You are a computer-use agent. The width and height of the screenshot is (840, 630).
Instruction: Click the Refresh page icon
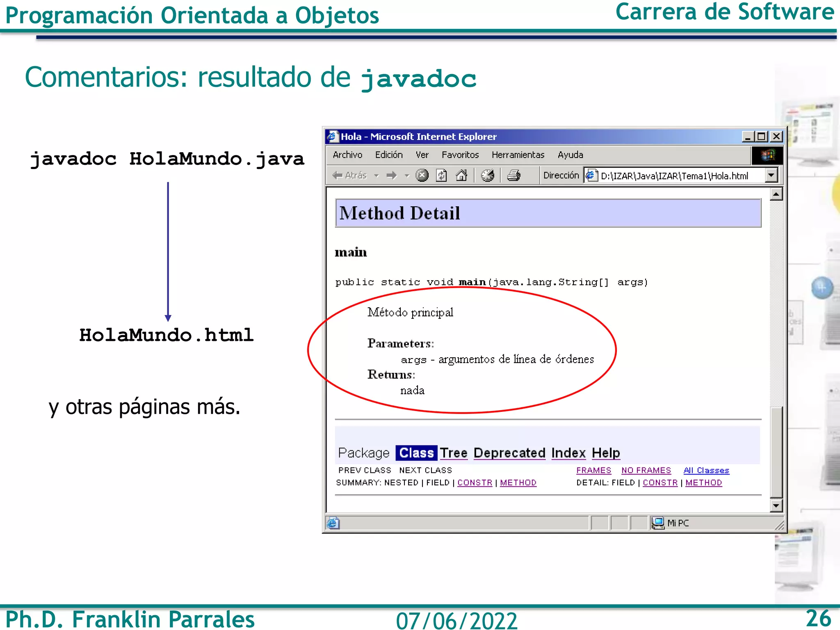[x=441, y=176]
